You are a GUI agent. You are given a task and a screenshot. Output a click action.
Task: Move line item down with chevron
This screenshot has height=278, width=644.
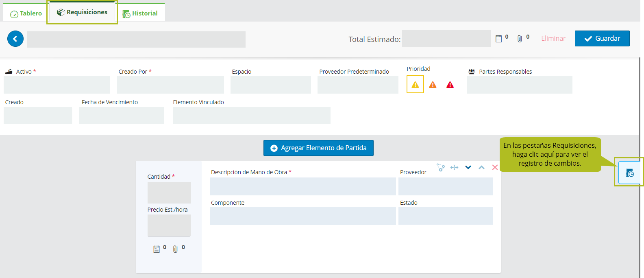coord(468,167)
